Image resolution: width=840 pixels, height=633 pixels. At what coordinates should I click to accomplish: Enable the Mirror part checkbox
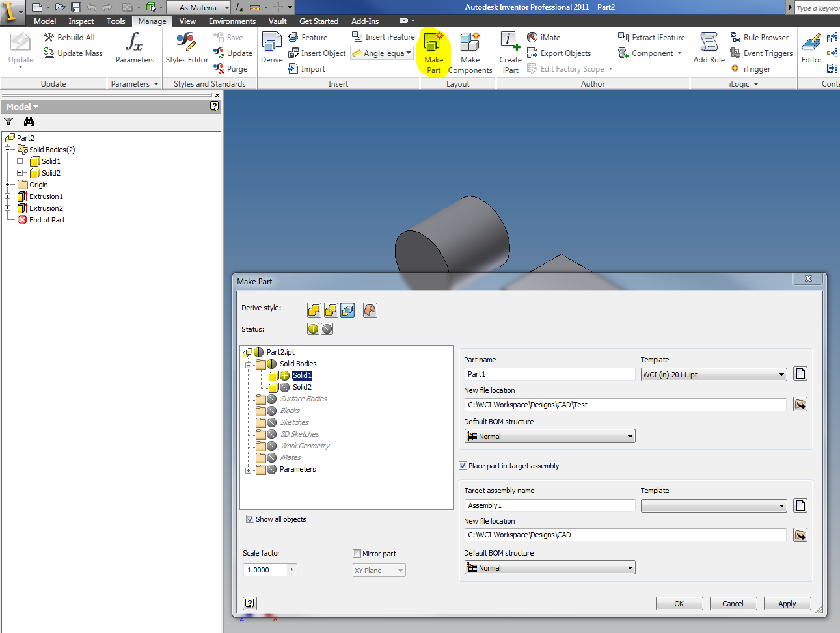(357, 554)
